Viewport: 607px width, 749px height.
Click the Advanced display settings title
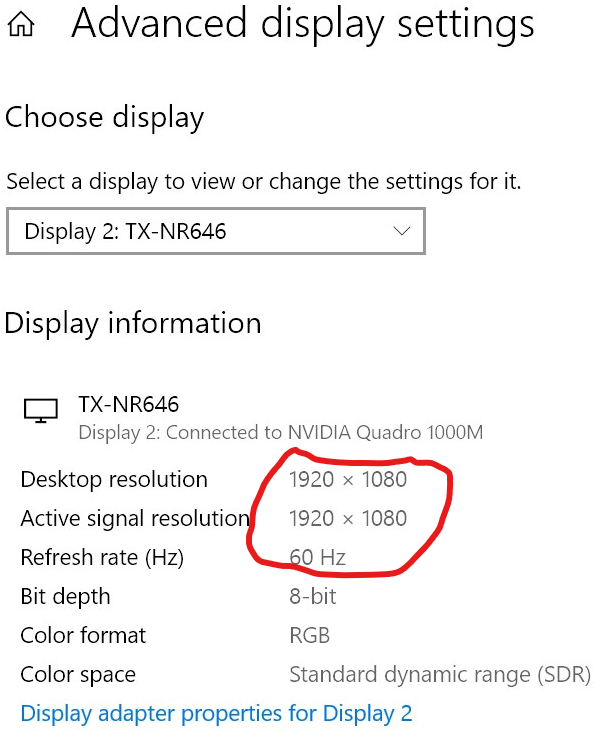click(x=302, y=25)
